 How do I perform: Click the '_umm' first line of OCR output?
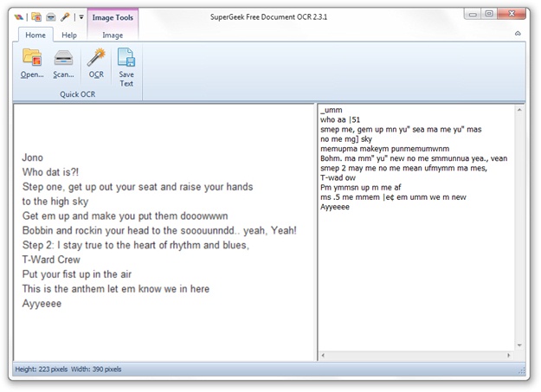pyautogui.click(x=332, y=110)
